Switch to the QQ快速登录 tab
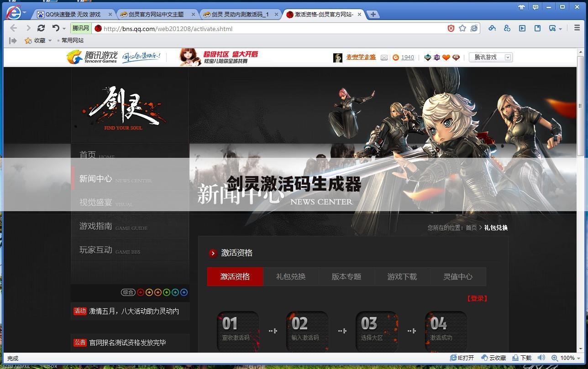This screenshot has width=588, height=369. pos(74,15)
